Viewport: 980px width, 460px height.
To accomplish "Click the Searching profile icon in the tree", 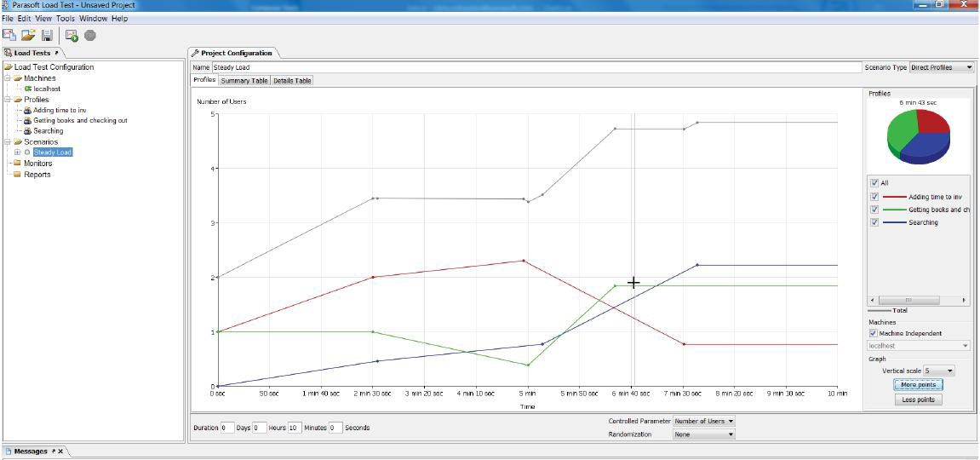I will 28,131.
